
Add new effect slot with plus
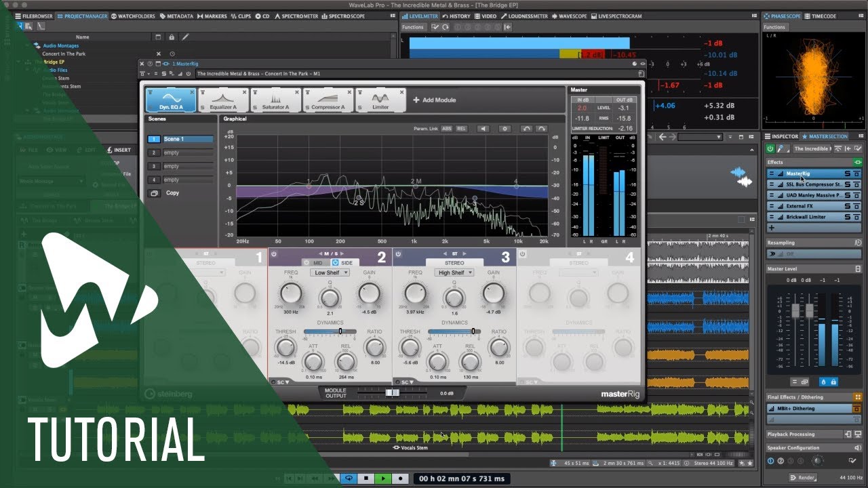pos(771,228)
